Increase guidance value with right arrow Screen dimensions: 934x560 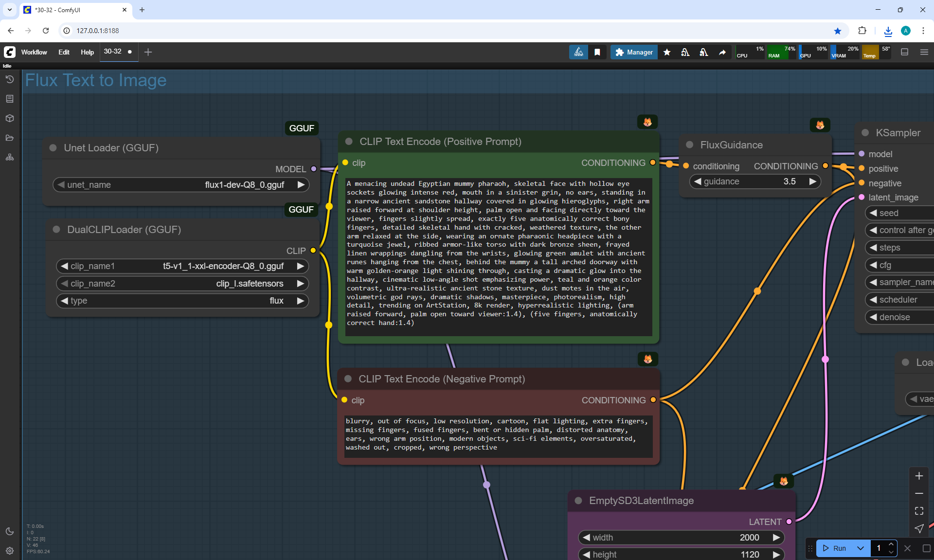(x=812, y=181)
